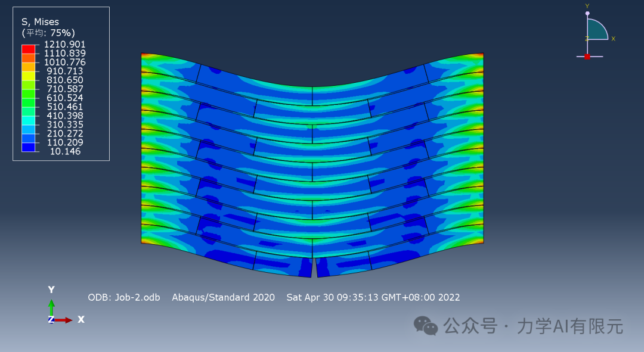Viewport: 644px width, 352px height.
Task: Select the legend minimum value 10.146
Action: (65, 151)
